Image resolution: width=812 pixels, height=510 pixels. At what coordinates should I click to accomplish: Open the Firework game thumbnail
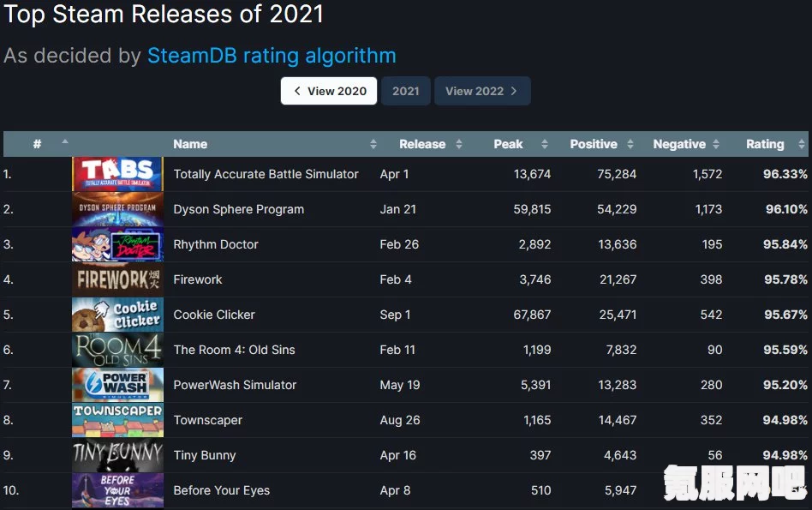[x=117, y=279]
